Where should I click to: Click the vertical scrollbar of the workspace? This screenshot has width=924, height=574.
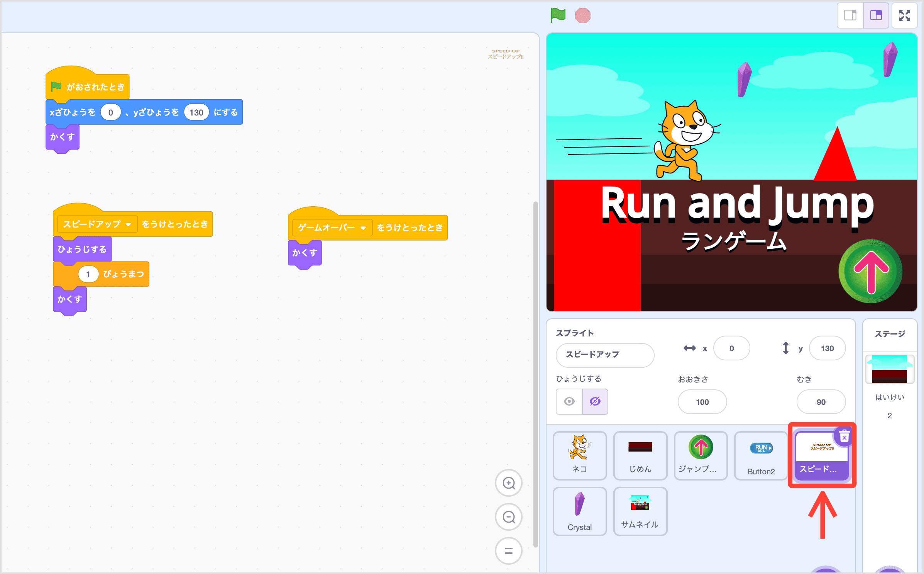point(535,374)
